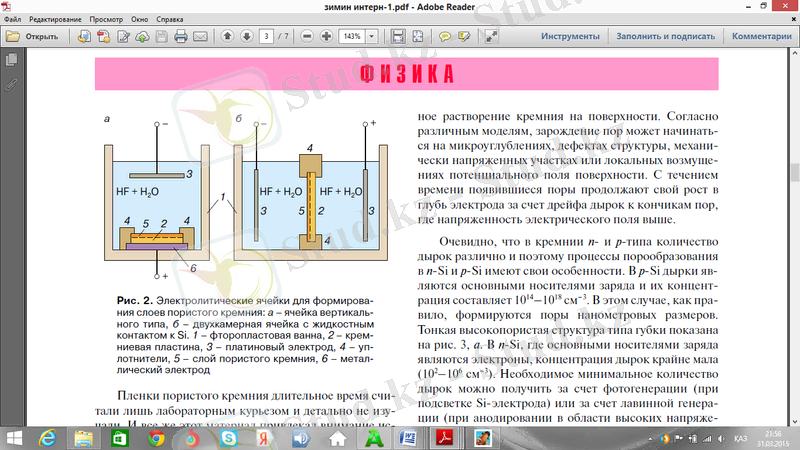
Task: Open the Windows Start button
Action: pyautogui.click(x=14, y=438)
